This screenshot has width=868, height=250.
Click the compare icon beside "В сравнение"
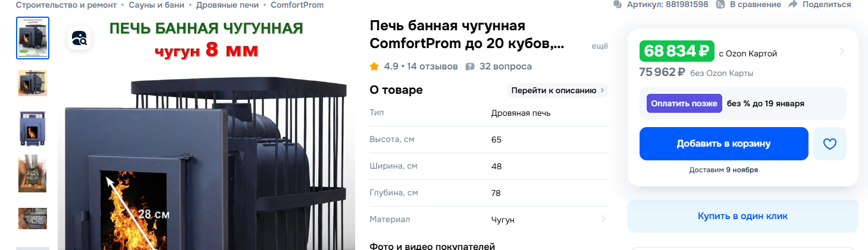(x=720, y=5)
